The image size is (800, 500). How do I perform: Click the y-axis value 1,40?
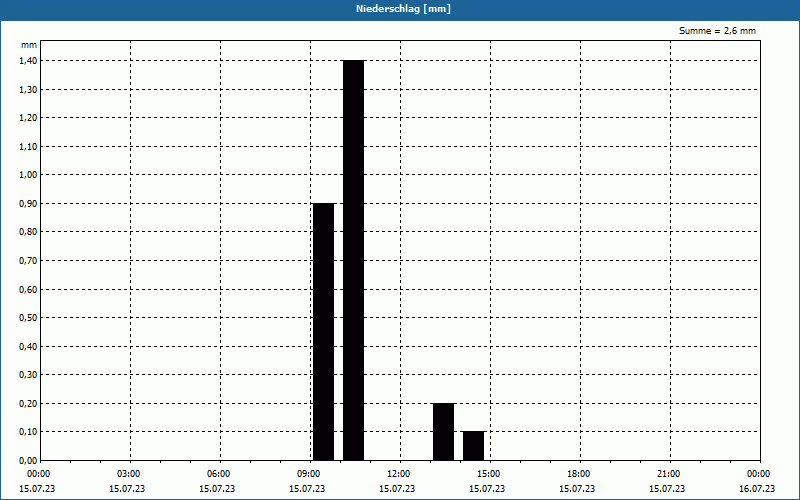click(28, 61)
